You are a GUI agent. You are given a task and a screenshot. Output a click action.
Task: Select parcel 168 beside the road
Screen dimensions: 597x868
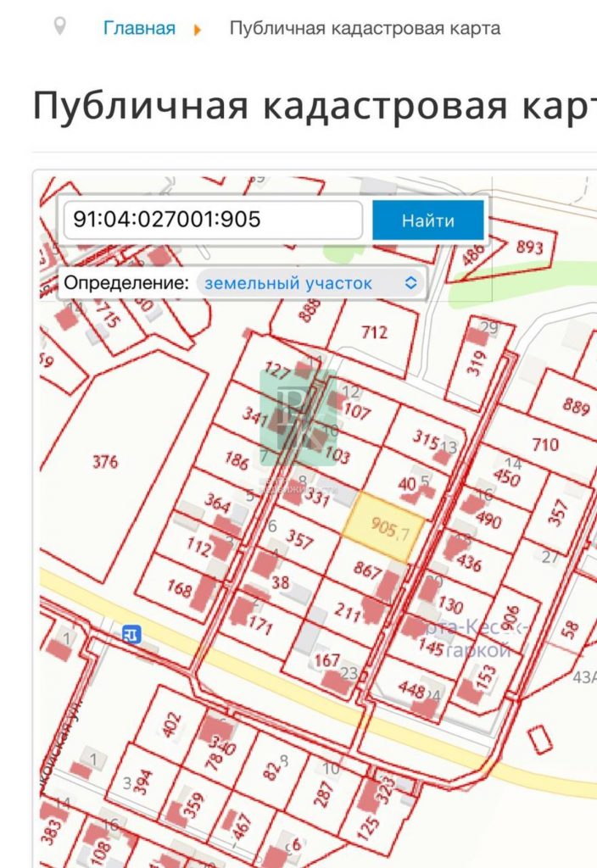click(180, 587)
